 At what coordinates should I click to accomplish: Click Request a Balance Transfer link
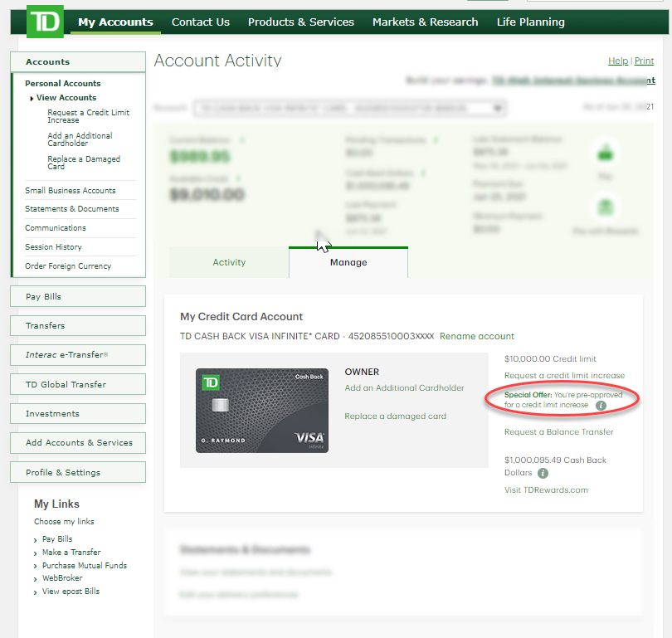pos(558,431)
